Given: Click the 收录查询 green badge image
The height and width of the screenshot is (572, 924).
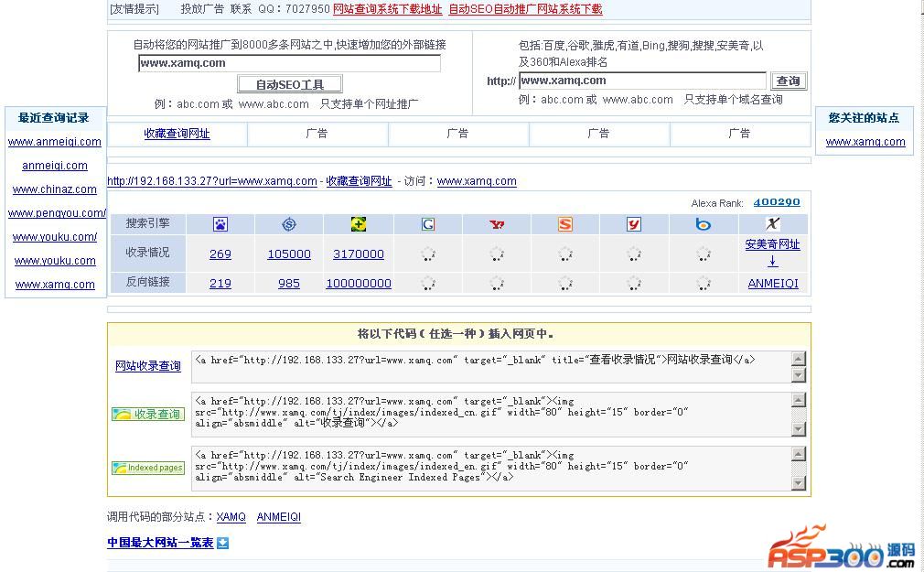Looking at the screenshot, I should click(x=148, y=414).
